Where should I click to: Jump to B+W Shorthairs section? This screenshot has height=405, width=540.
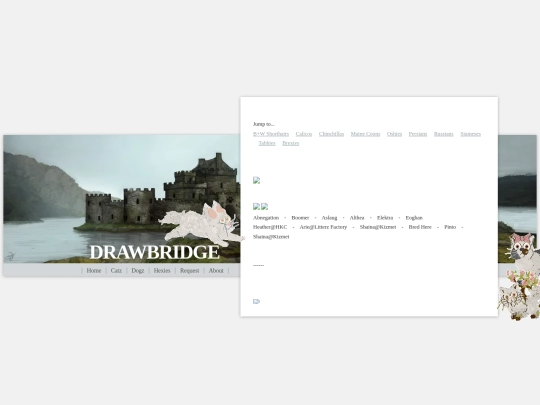pos(271,134)
